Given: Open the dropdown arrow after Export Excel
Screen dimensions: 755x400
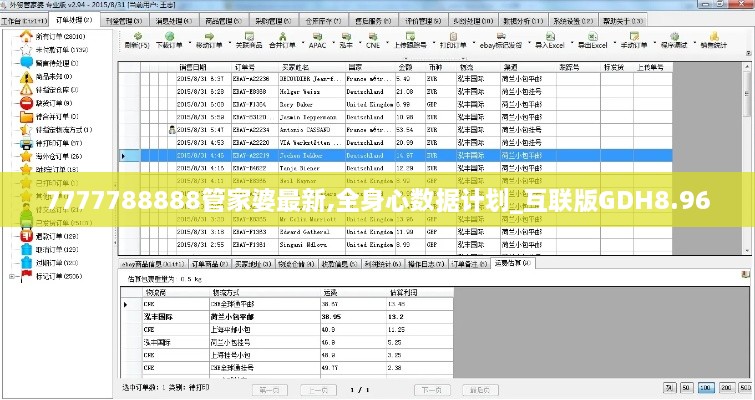Looking at the screenshot, I should pyautogui.click(x=614, y=41).
